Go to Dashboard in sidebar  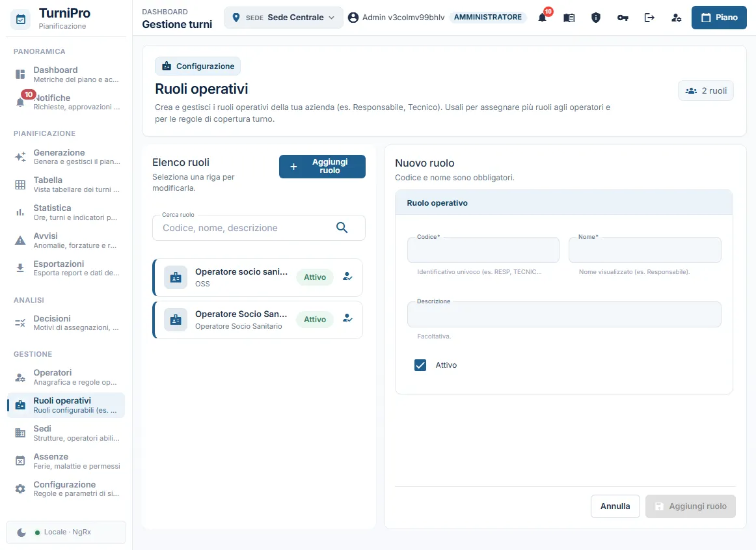66,74
